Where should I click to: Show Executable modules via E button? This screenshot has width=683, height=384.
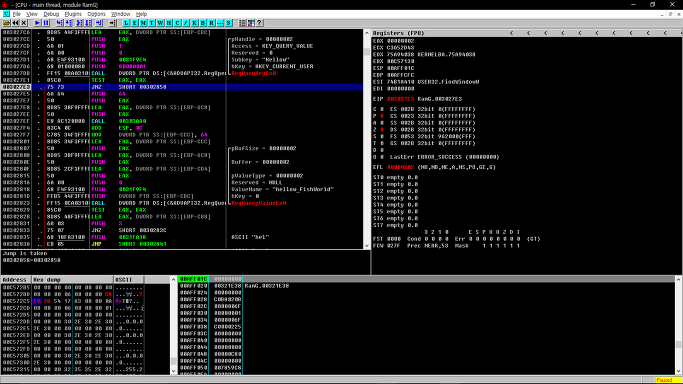point(135,23)
